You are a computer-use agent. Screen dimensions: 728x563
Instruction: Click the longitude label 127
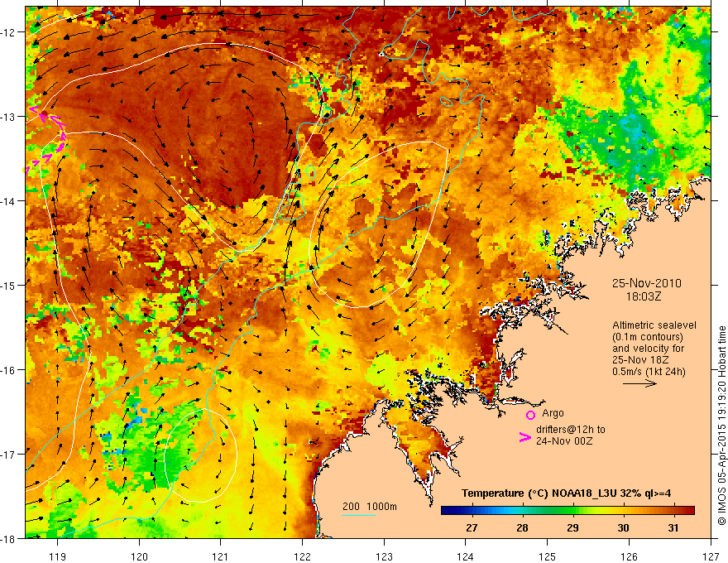(711, 556)
